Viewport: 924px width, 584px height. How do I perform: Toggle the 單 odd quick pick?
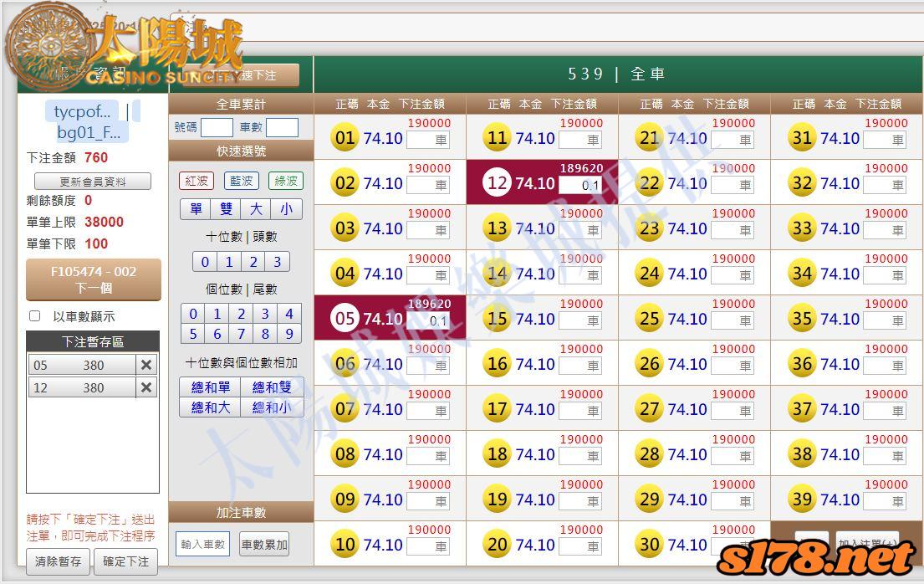(196, 209)
